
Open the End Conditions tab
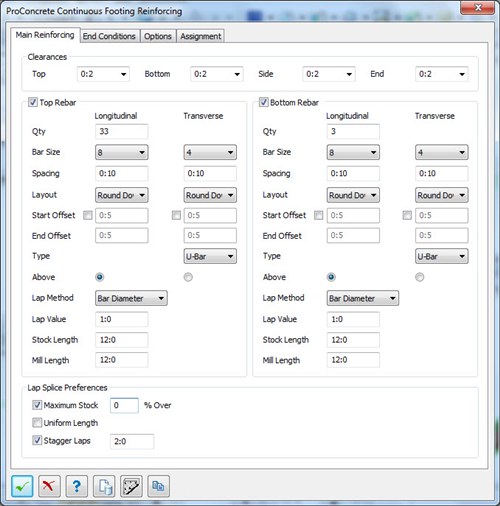[x=109, y=36]
